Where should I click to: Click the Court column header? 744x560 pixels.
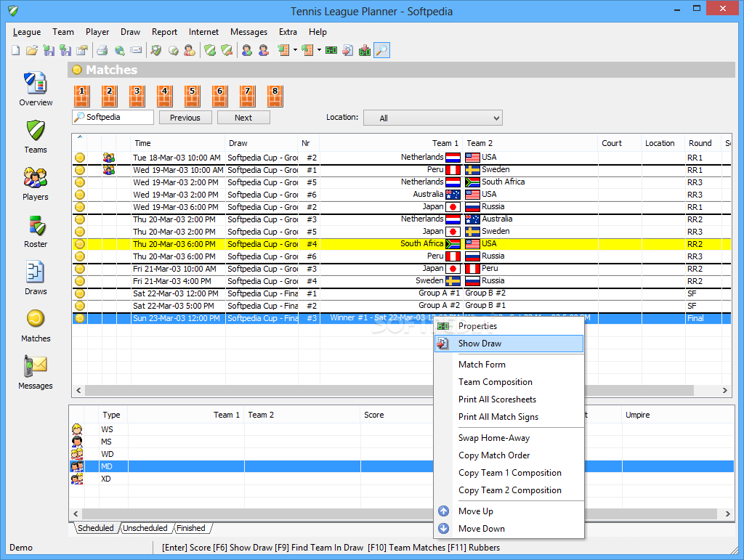click(x=620, y=143)
